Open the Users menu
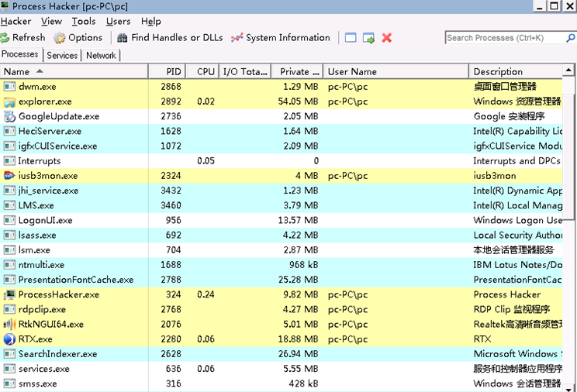This screenshot has height=392, width=577. click(118, 22)
